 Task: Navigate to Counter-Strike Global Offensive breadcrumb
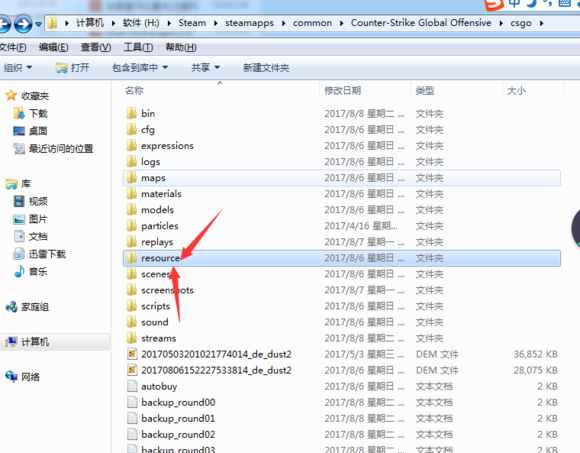pos(421,23)
